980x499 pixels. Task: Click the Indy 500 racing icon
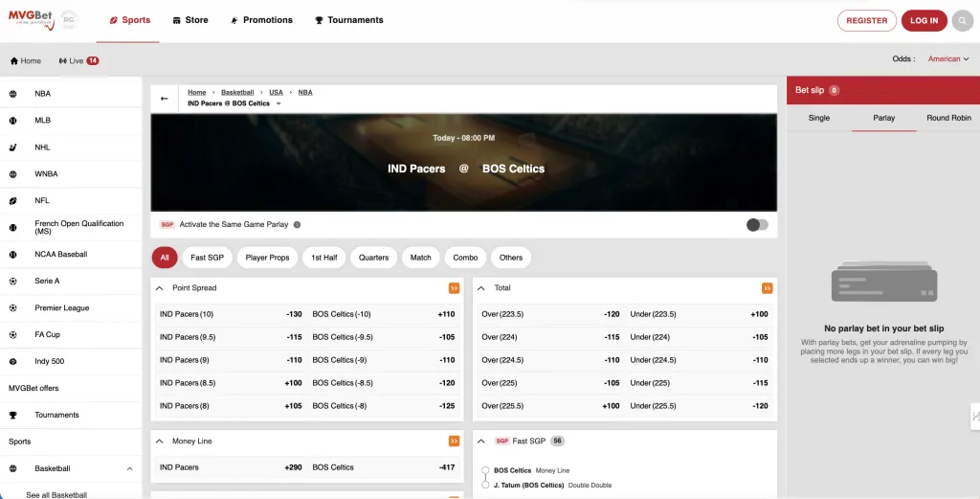12,362
